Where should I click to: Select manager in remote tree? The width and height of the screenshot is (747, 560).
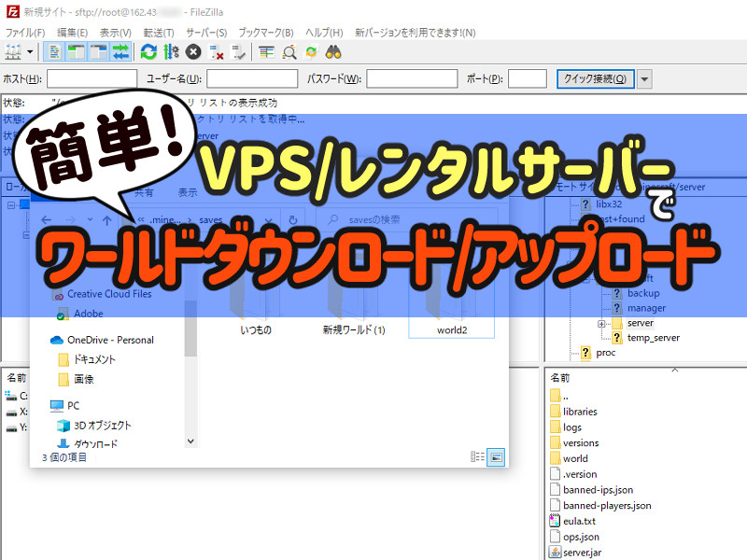[x=646, y=308]
